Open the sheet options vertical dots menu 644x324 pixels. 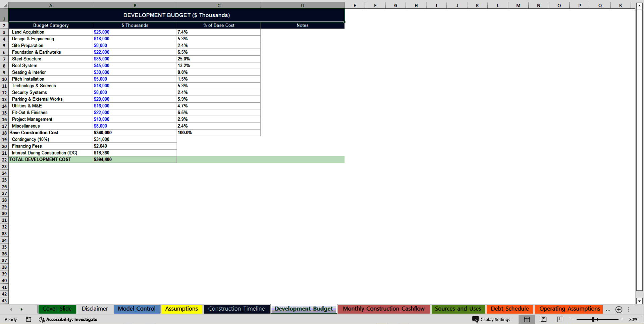pyautogui.click(x=629, y=309)
